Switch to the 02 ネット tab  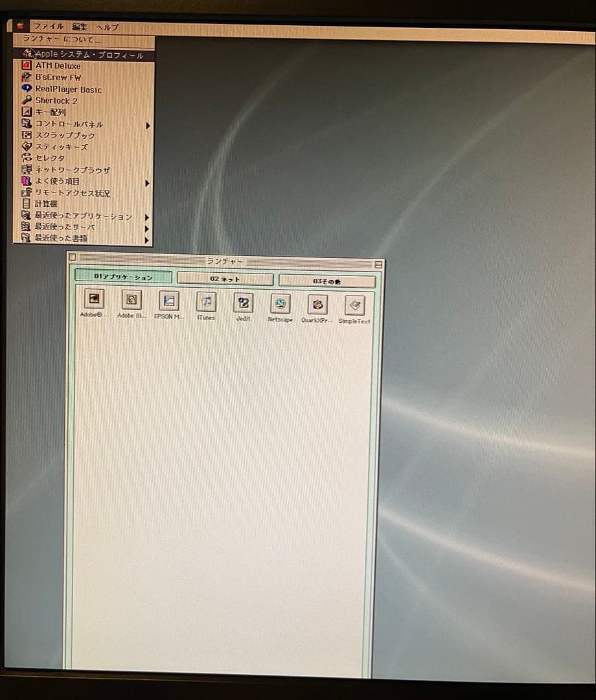coord(224,278)
